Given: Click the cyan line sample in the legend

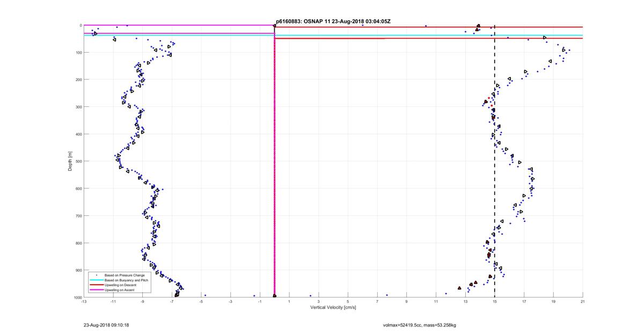Looking at the screenshot, I should pyautogui.click(x=96, y=280).
